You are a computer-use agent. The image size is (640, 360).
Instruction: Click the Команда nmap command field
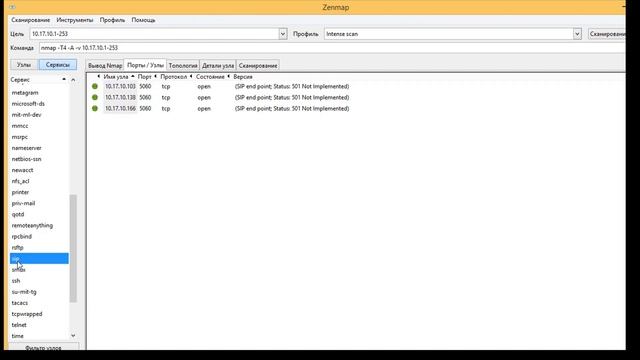(x=332, y=48)
